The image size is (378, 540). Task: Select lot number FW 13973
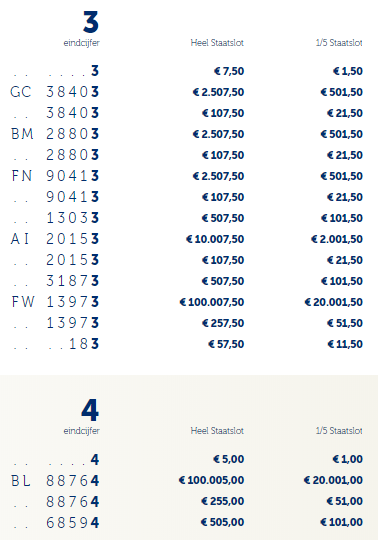tap(55, 302)
